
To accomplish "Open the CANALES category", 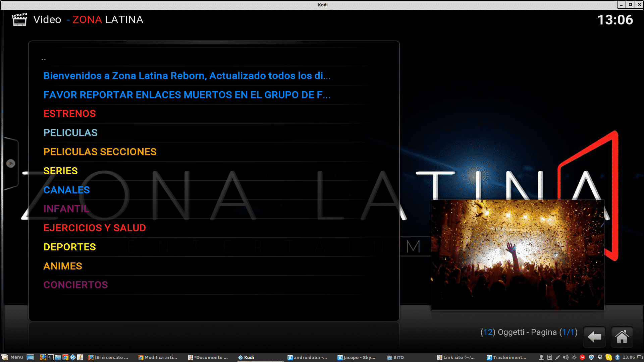I will [214, 190].
